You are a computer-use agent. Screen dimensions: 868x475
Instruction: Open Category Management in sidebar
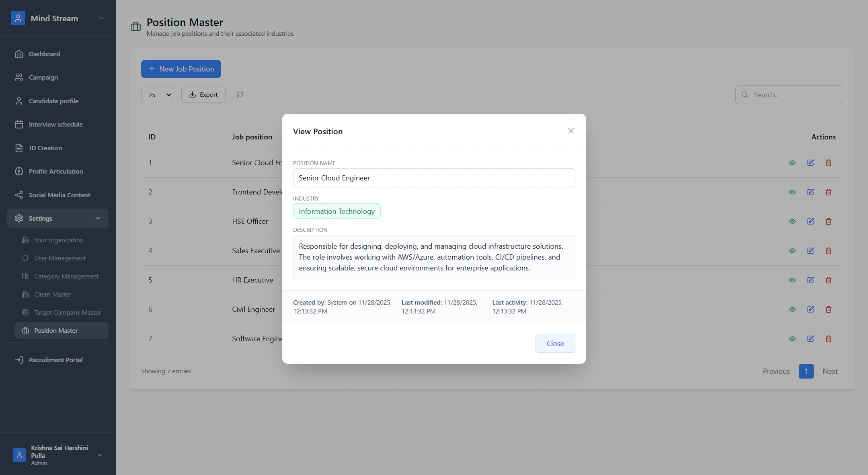(x=66, y=276)
